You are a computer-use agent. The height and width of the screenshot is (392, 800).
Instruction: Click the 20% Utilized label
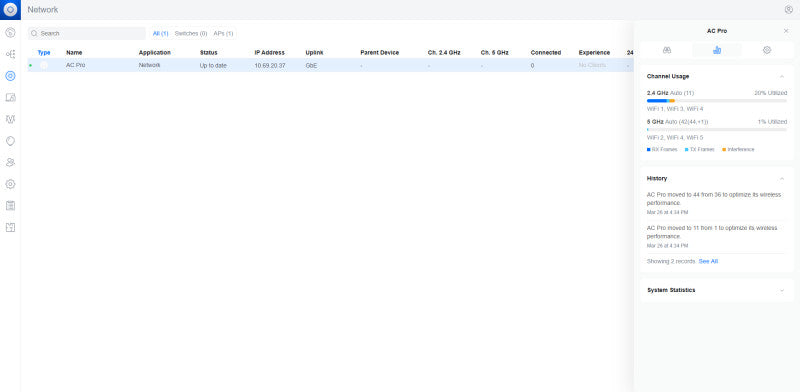771,93
